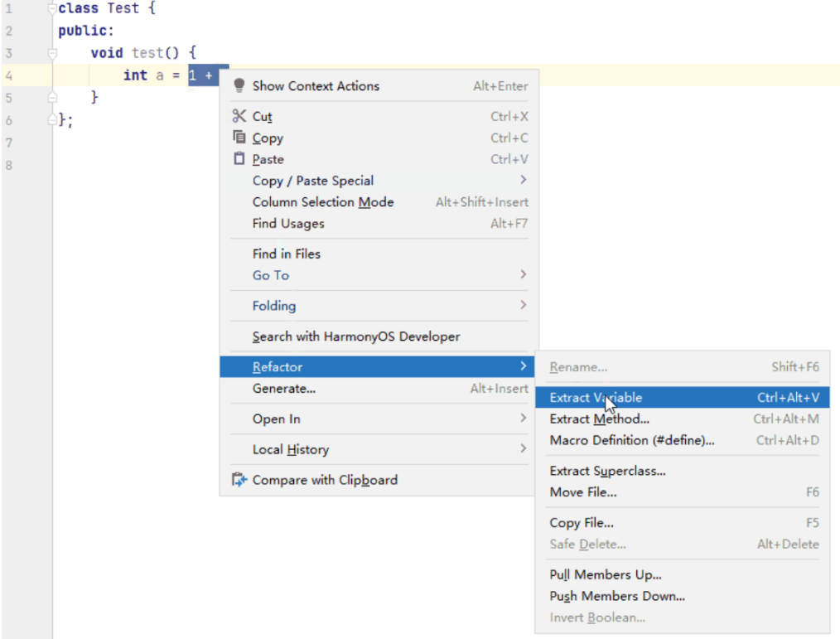Viewport: 840px width, 639px height.
Task: Open the Local History submenu
Action: 291,450
